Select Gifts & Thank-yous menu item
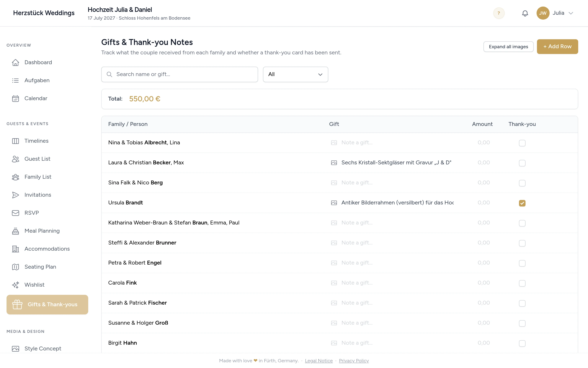This screenshot has width=588, height=368. point(47,304)
